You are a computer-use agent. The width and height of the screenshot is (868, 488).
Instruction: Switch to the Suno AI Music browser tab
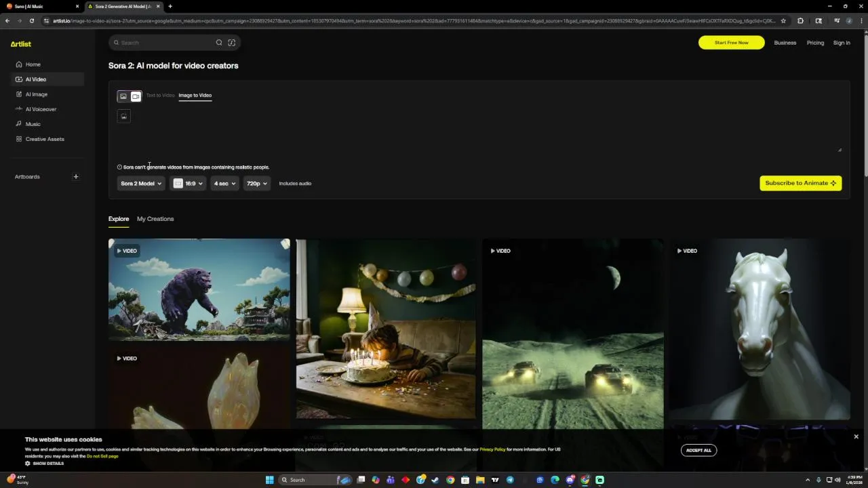click(x=41, y=6)
